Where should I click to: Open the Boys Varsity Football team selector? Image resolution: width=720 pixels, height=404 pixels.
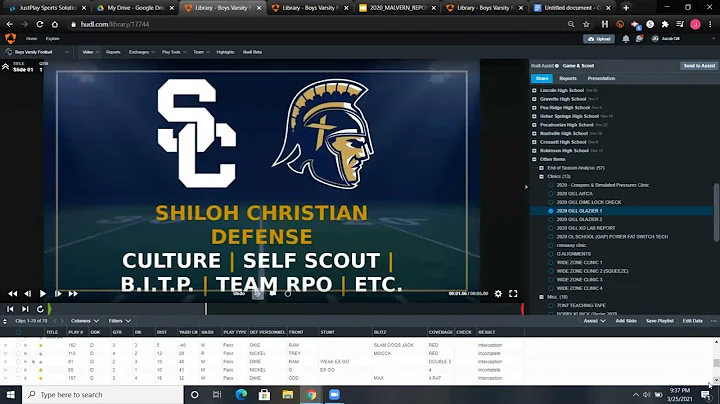(x=37, y=52)
